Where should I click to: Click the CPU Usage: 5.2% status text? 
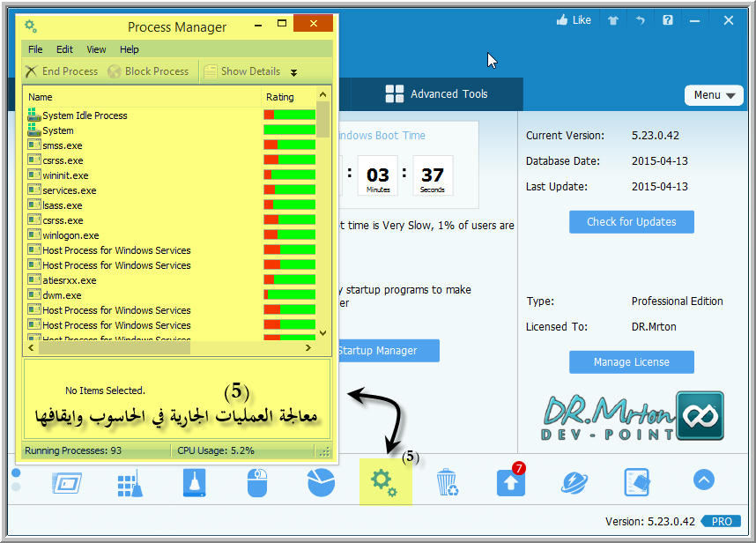(216, 450)
